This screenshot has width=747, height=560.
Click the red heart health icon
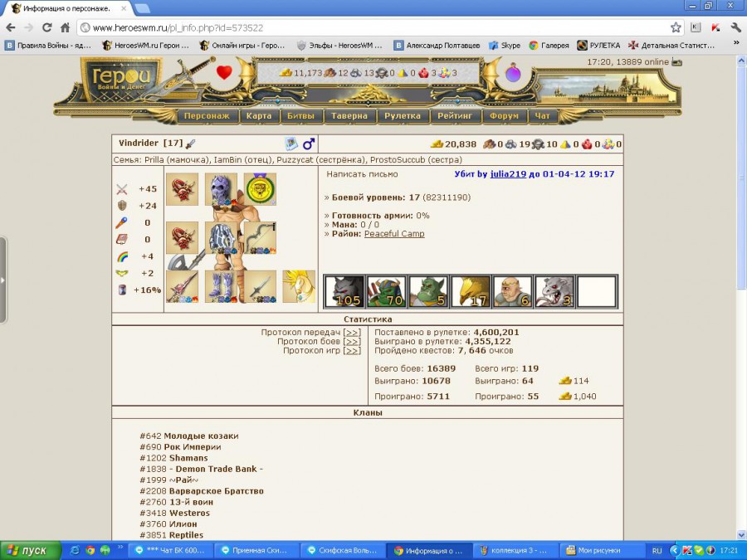224,72
